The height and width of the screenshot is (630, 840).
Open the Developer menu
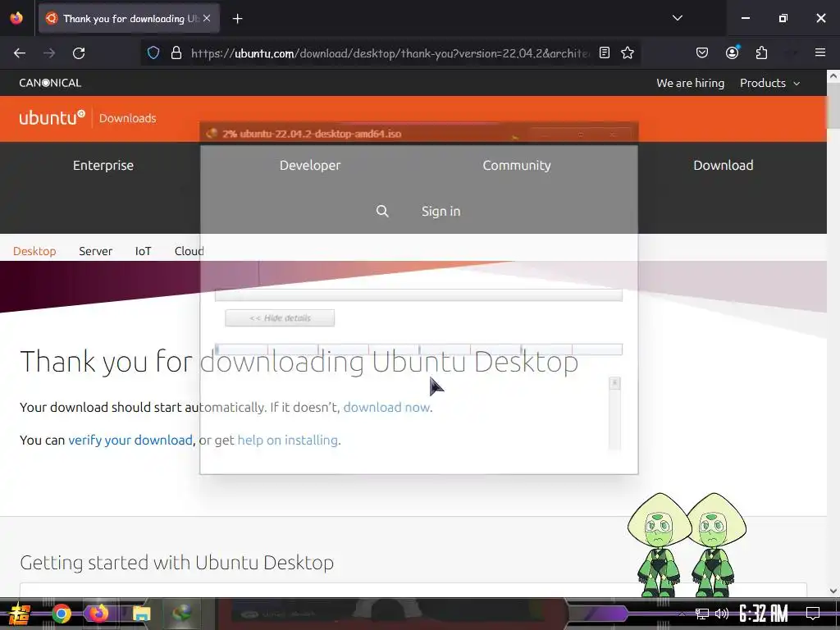point(310,166)
